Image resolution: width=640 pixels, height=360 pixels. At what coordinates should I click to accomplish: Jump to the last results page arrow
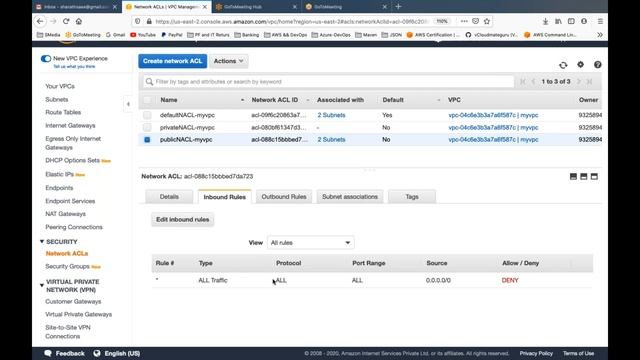pyautogui.click(x=589, y=82)
